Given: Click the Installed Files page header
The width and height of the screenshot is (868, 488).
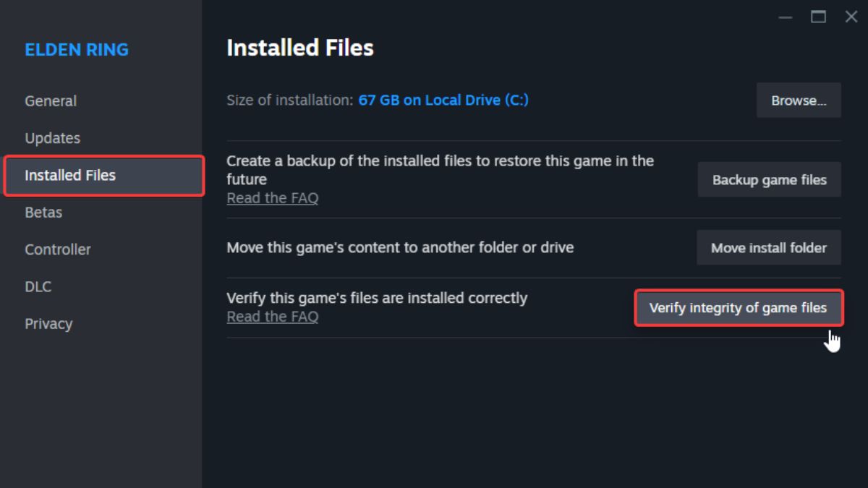Looking at the screenshot, I should [x=299, y=48].
